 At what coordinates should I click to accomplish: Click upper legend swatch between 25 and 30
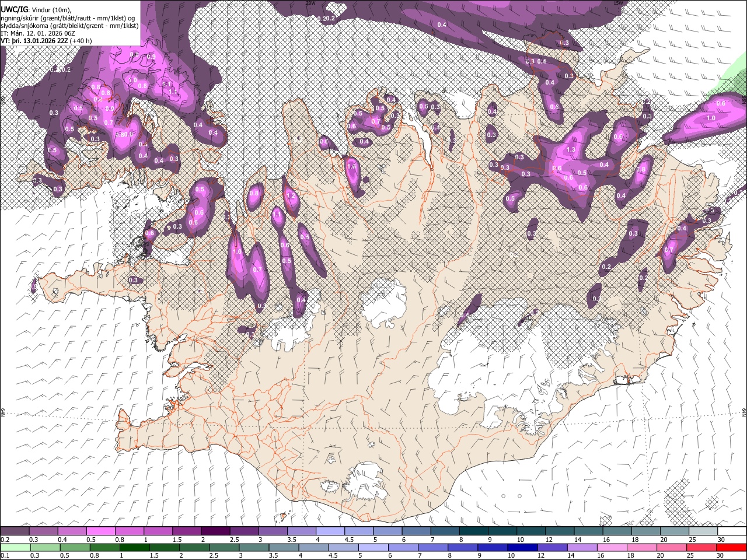coord(703,531)
